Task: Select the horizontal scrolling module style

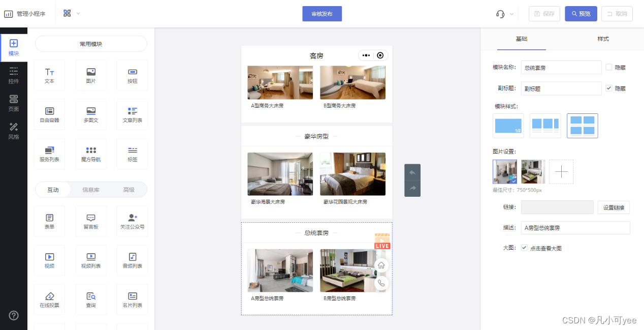Action: (x=545, y=126)
